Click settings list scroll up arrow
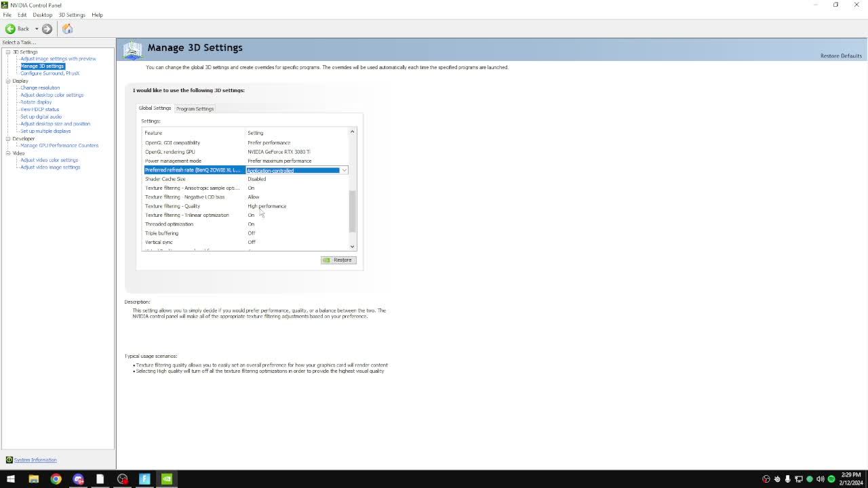The image size is (868, 488). coord(352,131)
